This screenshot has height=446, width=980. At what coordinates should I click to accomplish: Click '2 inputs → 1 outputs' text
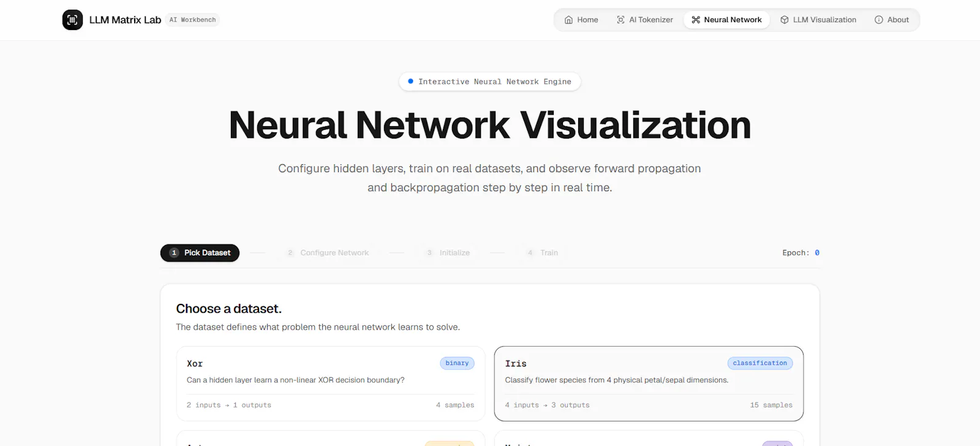point(229,405)
